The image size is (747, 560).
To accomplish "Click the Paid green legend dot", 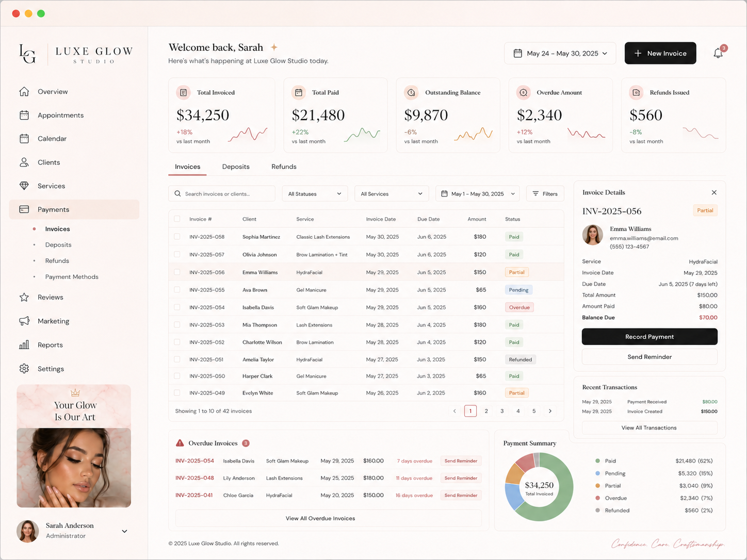I will (x=597, y=461).
